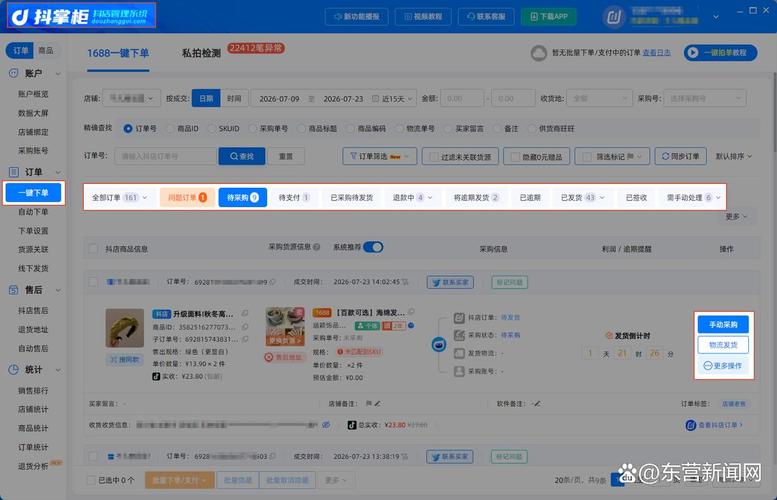777x500 pixels.
Task: Select the 采购单号 radio button
Action: point(253,129)
